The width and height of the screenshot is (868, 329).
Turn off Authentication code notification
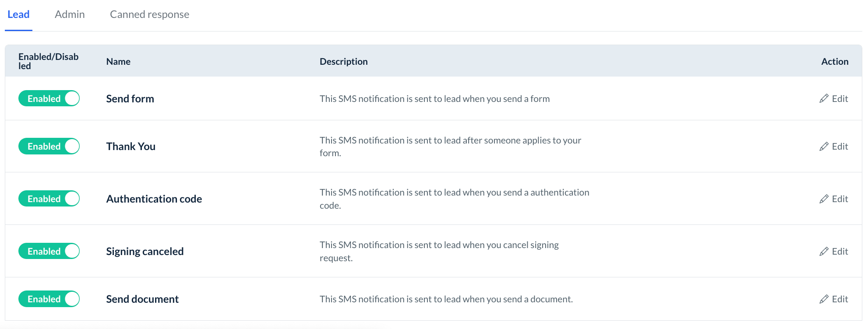[49, 199]
